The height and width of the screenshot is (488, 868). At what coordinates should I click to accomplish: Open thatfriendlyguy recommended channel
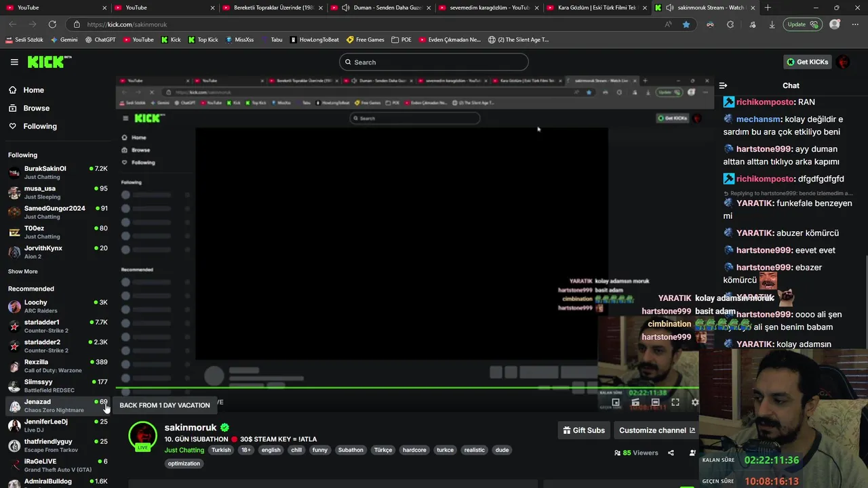[58, 445]
